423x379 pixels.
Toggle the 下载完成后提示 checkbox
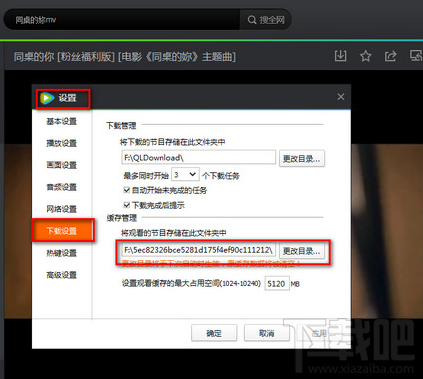[127, 205]
